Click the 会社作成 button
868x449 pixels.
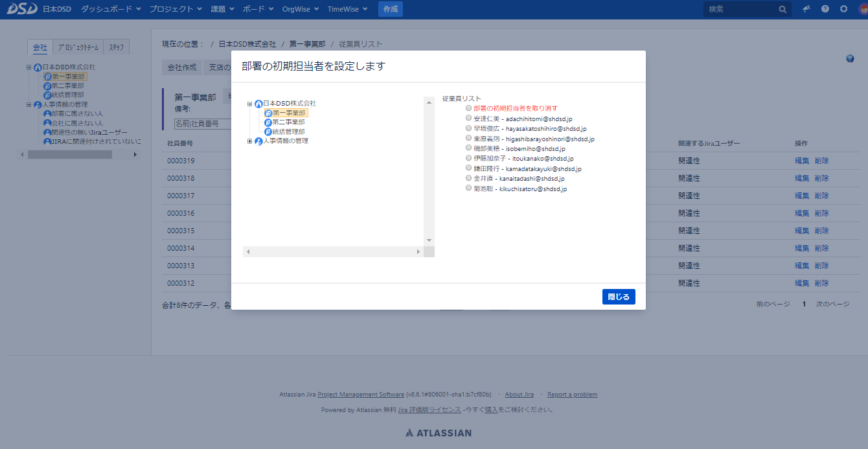181,67
